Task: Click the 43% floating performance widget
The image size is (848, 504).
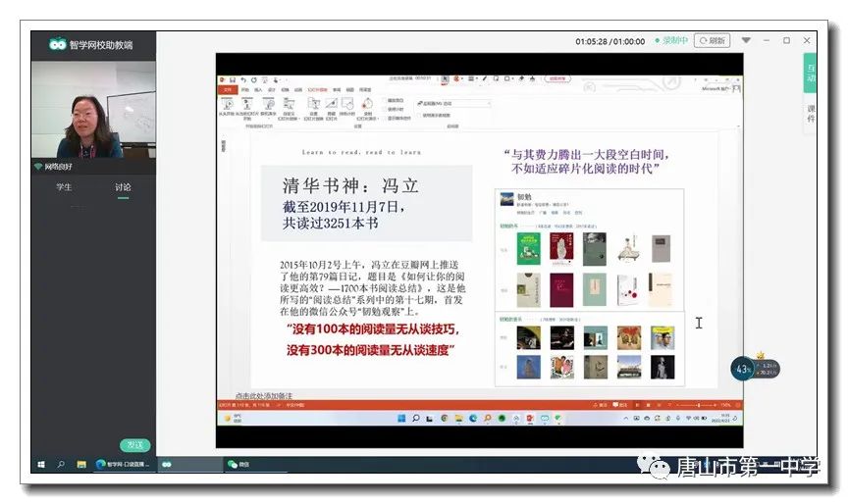Action: [744, 369]
